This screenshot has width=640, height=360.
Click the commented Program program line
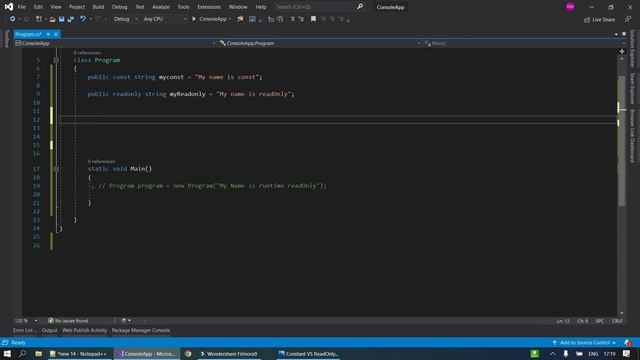pyautogui.click(x=212, y=186)
